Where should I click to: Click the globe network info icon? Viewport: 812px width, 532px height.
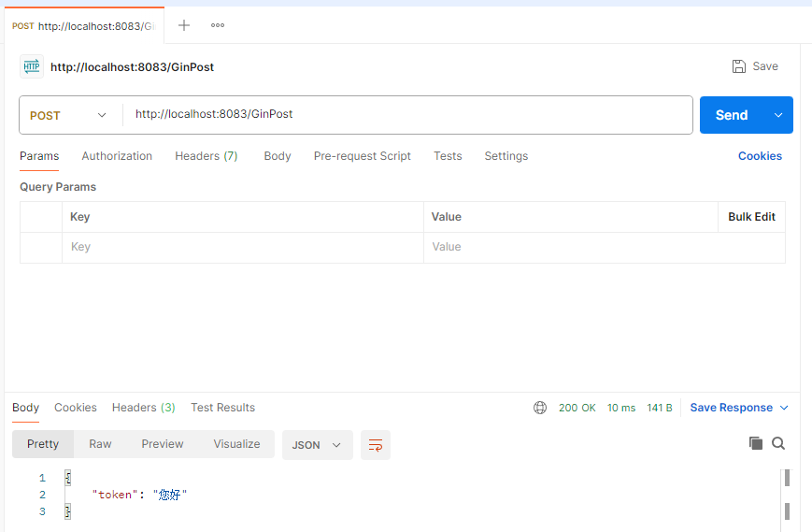(540, 408)
